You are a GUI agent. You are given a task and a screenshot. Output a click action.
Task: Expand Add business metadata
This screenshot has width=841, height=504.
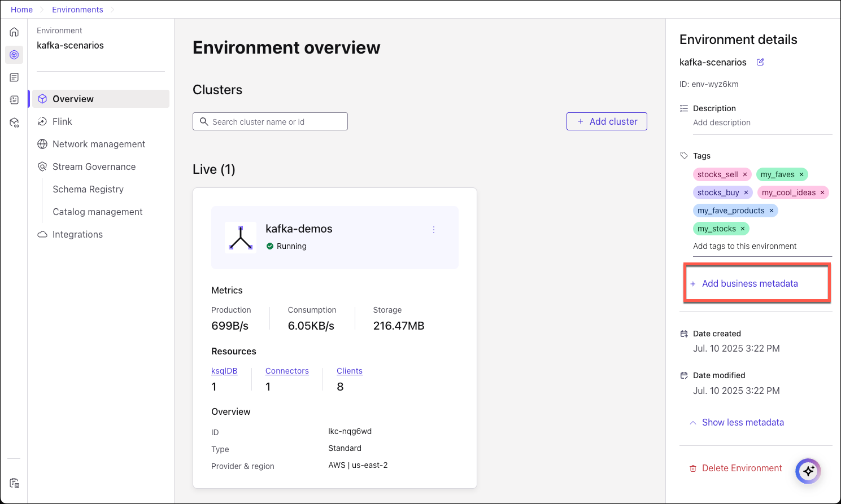coord(750,283)
